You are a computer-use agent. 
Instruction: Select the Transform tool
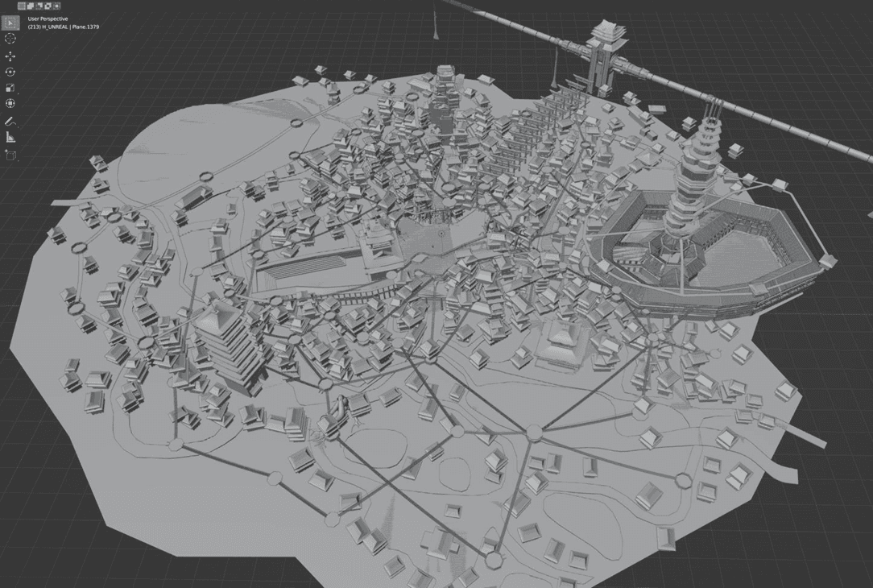tap(10, 102)
